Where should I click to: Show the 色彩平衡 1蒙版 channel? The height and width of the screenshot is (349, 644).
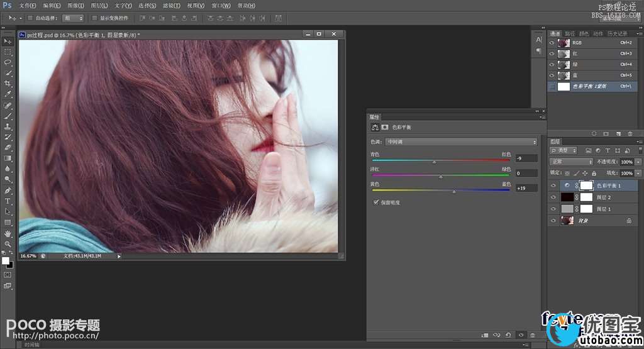(552, 86)
